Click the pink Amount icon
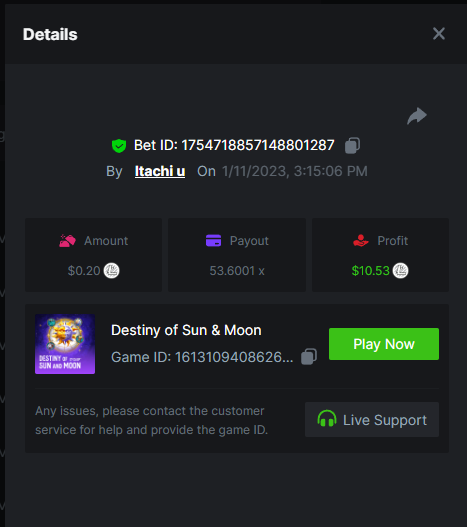Screen dimensions: 467x527 67,241
